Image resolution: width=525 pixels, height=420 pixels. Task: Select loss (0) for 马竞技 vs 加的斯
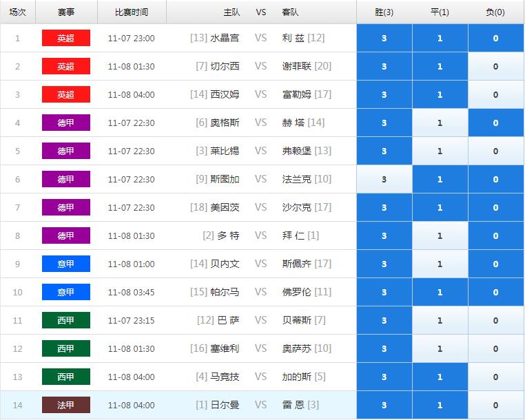click(496, 377)
